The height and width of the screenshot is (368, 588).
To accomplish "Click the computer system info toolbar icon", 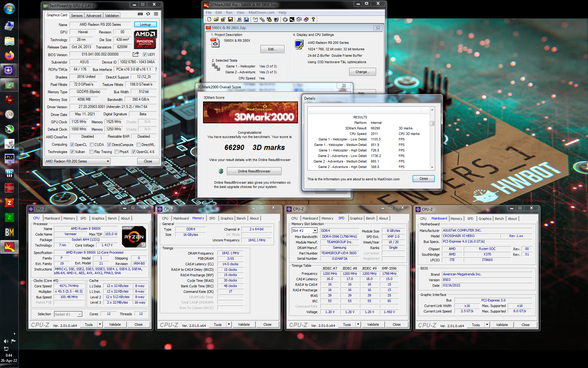I will coord(239,20).
